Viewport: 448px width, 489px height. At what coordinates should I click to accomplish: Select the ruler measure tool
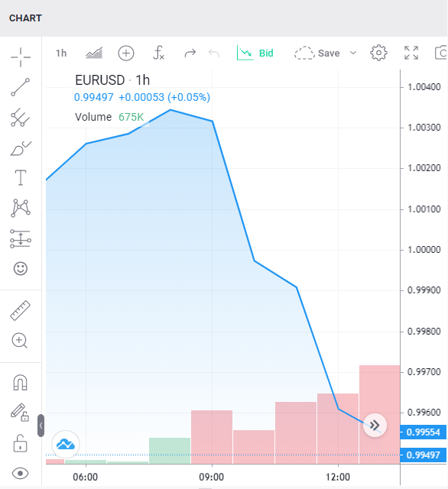(21, 311)
